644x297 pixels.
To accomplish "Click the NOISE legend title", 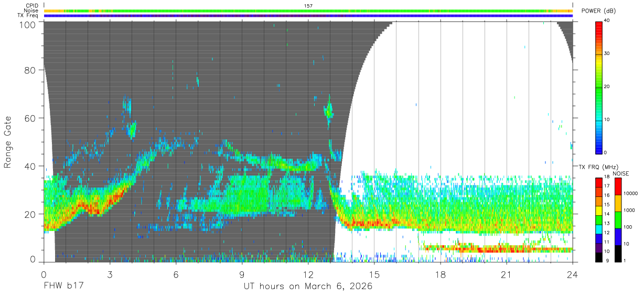I will point(620,173).
